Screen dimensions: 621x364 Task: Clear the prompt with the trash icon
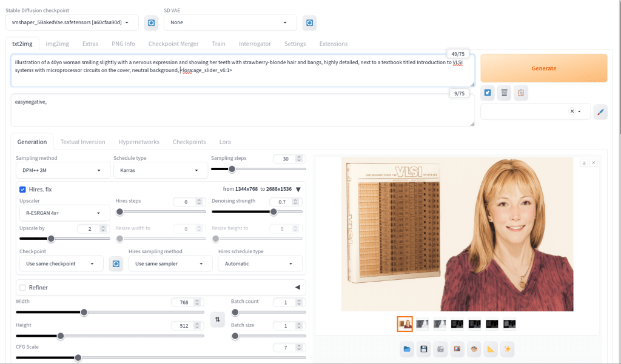click(x=504, y=93)
